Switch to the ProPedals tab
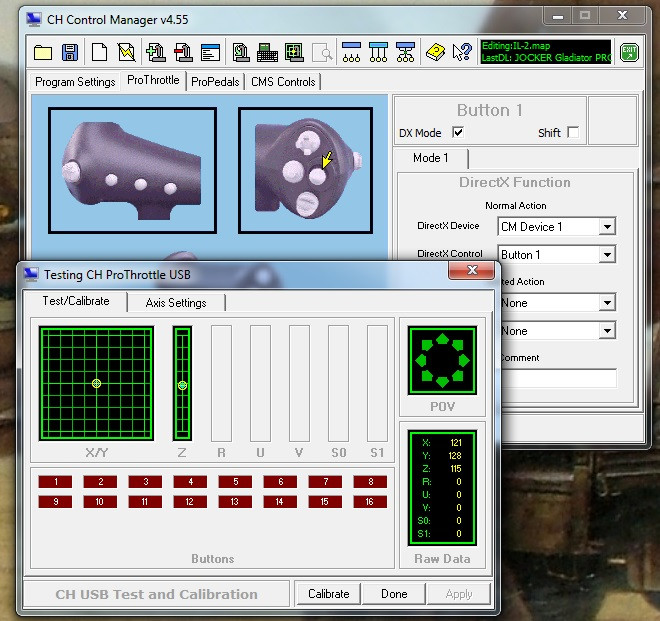 click(x=215, y=82)
